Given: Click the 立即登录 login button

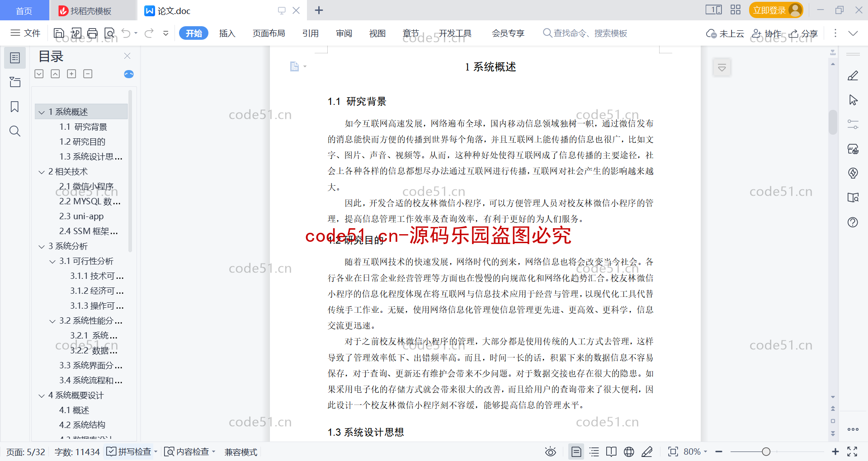Looking at the screenshot, I should [776, 10].
